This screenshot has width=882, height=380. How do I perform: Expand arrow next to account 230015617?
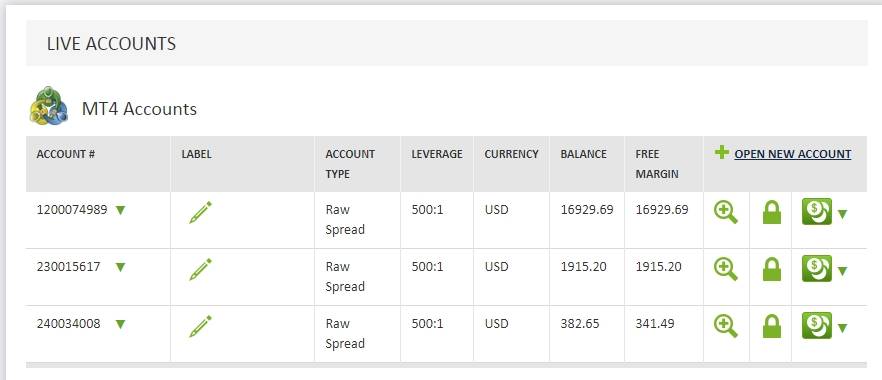[x=120, y=267]
